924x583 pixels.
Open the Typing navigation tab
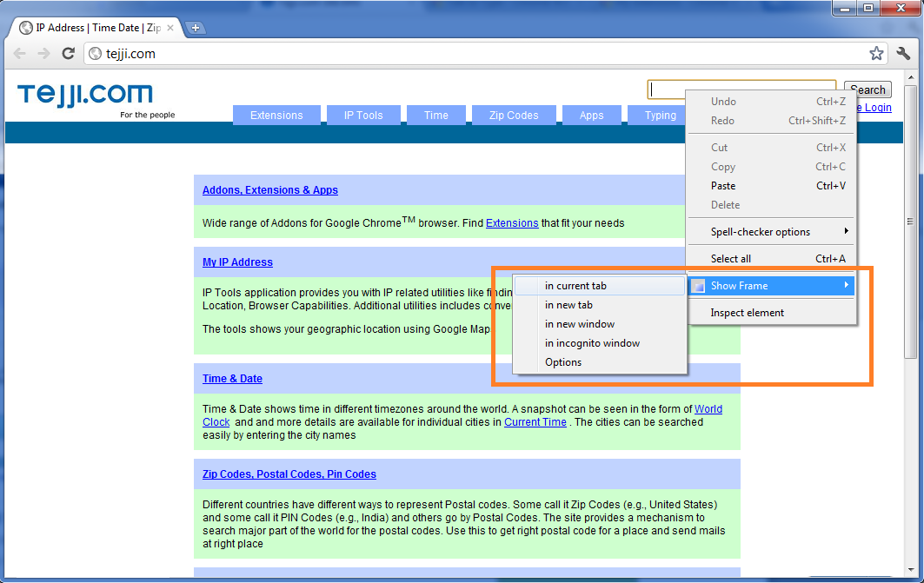pyautogui.click(x=657, y=116)
